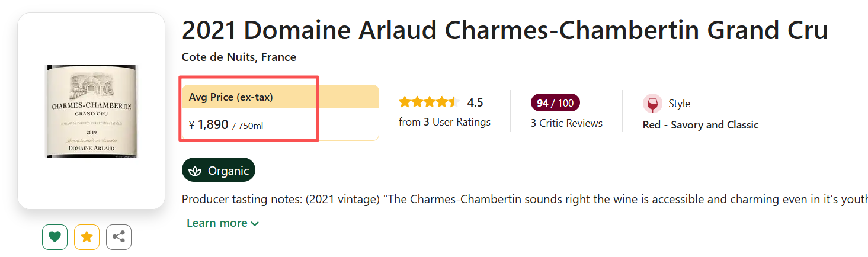Click the Learn more text link
This screenshot has width=868, height=257.
pyautogui.click(x=217, y=223)
